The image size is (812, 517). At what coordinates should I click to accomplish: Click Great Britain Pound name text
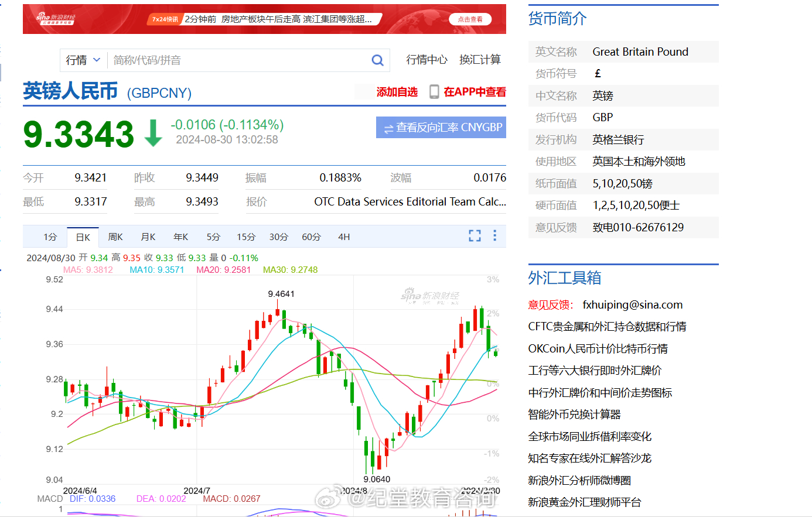(x=640, y=52)
